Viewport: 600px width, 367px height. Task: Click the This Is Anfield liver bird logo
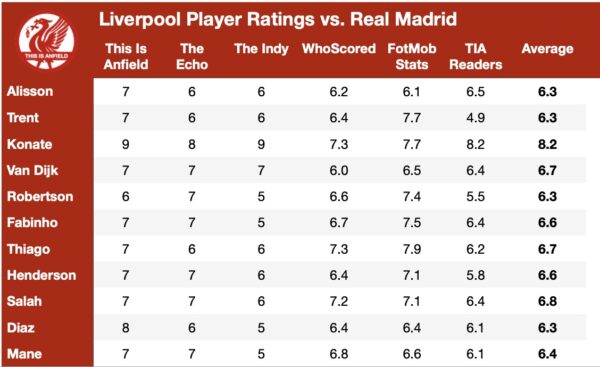[46, 41]
